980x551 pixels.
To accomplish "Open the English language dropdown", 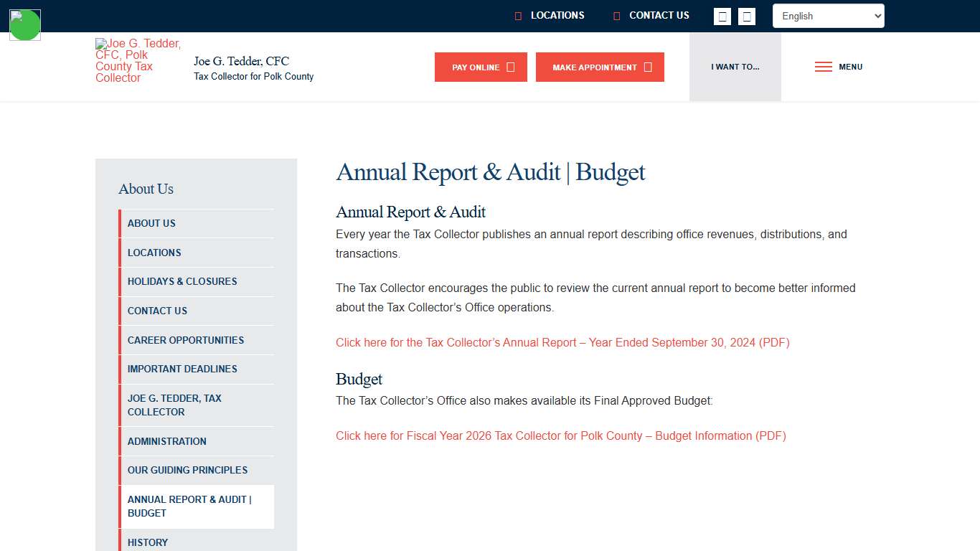I will pos(828,15).
